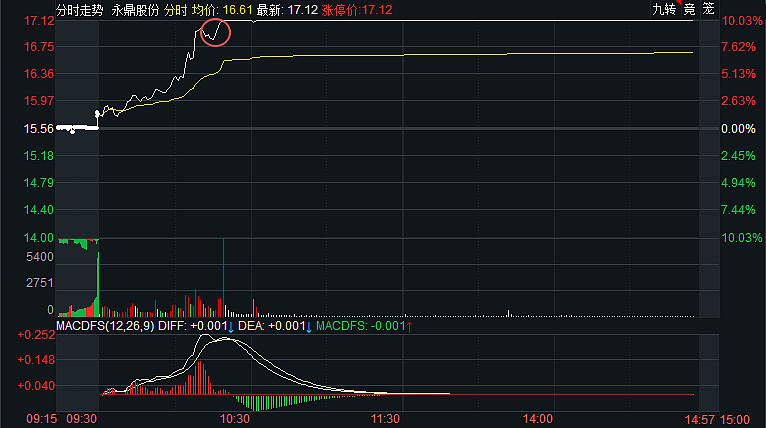Open the MACDFS(12,26,9) indicator settings
Viewport: 766px width, 428px height.
[x=105, y=326]
